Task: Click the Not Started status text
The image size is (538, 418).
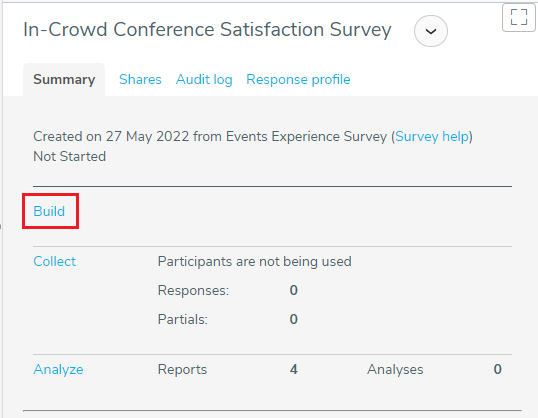Action: coord(69,156)
